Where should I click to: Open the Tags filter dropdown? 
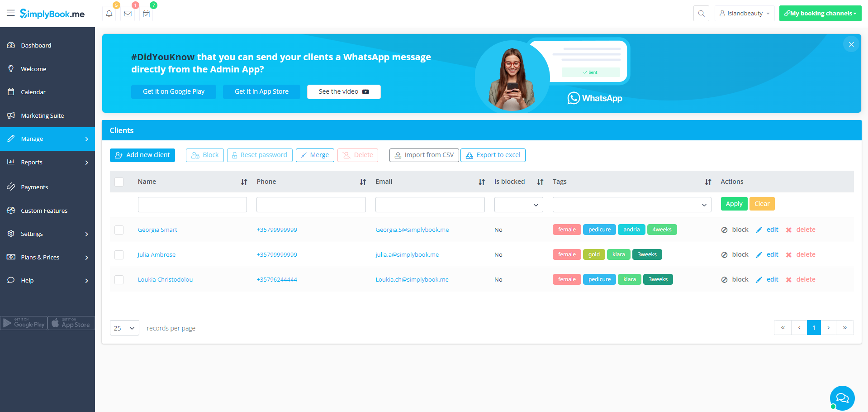click(x=632, y=205)
